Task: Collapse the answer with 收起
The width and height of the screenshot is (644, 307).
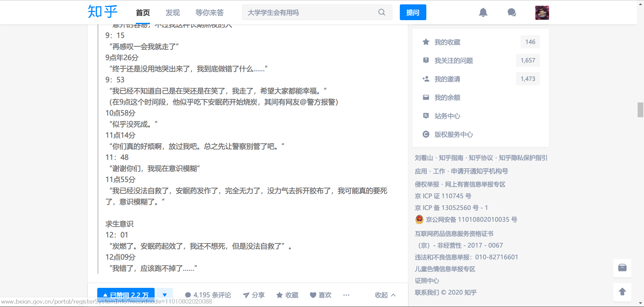Action: coord(385,295)
